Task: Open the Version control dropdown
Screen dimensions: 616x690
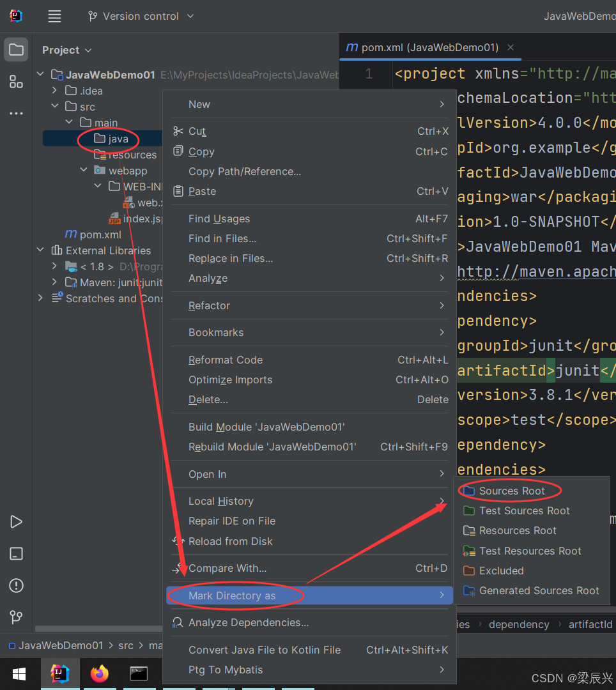Action: [x=141, y=16]
